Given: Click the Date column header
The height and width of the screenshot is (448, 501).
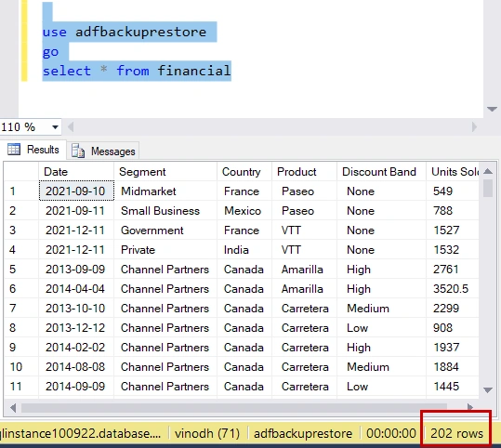Looking at the screenshot, I should tap(76, 172).
